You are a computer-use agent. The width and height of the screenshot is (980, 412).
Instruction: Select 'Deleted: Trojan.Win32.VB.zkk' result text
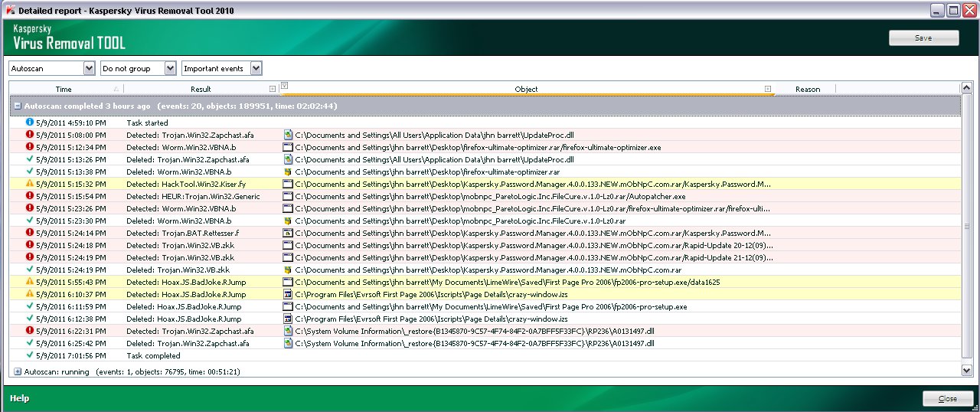(x=178, y=270)
